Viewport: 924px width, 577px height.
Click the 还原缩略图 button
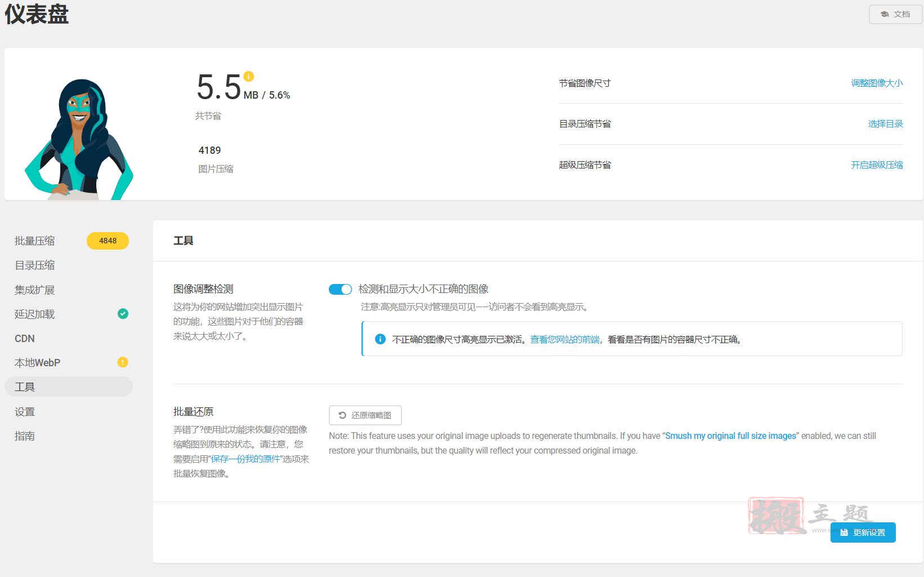365,415
